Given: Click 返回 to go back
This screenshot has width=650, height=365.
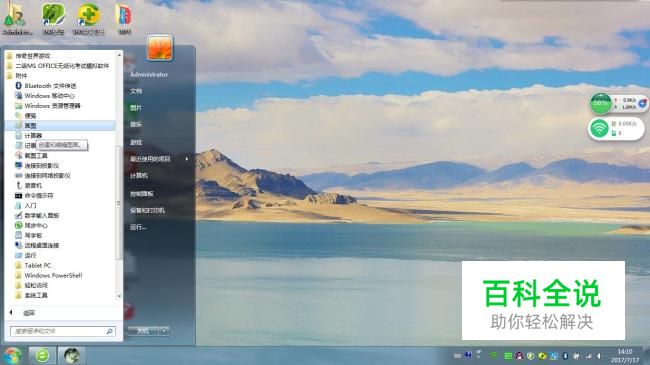Looking at the screenshot, I should pos(29,313).
